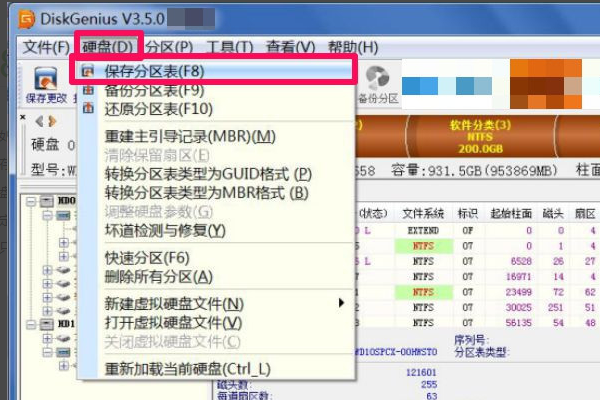
Task: Click the icon beside 还原分区表(F10)
Action: click(x=88, y=108)
